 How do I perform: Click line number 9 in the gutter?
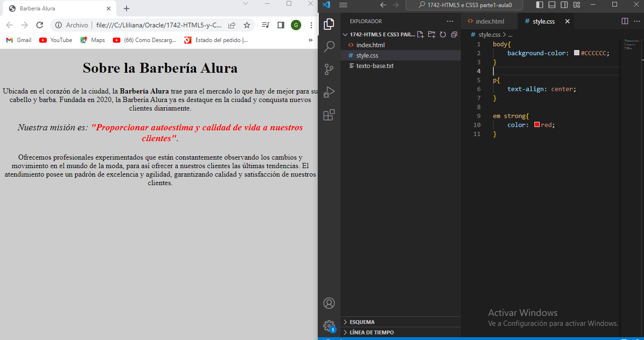click(479, 116)
